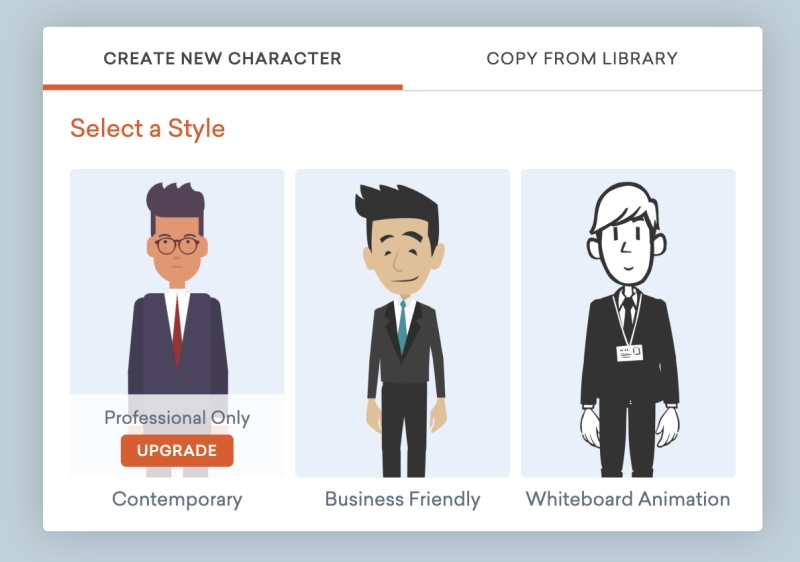
Task: Click the orange Upgrade button
Action: click(x=177, y=450)
